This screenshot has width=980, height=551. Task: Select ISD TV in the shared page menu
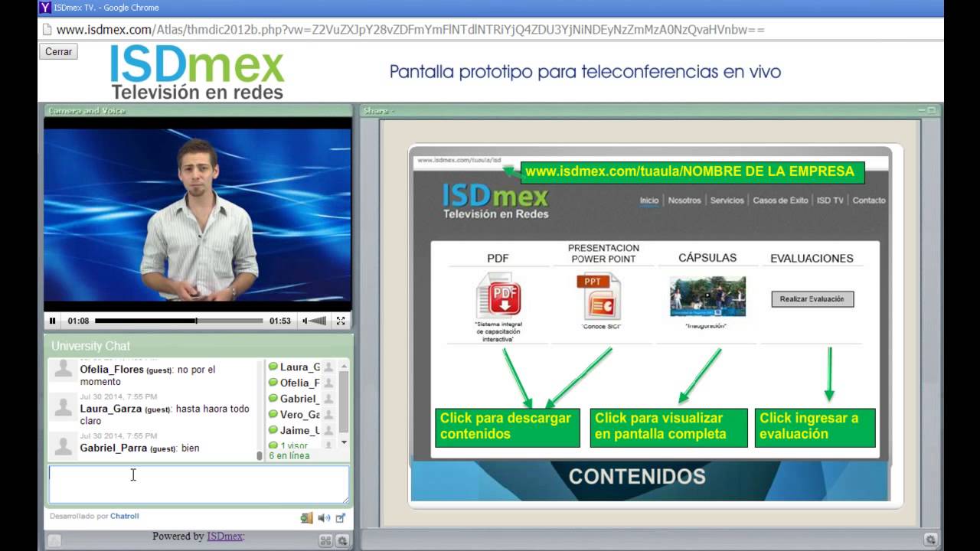click(x=830, y=201)
